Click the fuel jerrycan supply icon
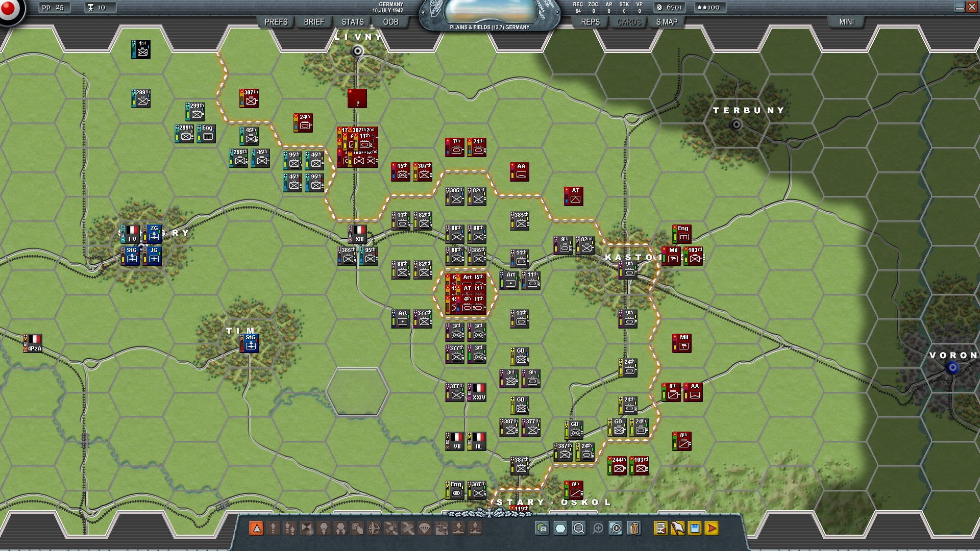980x551 pixels. pos(634,529)
